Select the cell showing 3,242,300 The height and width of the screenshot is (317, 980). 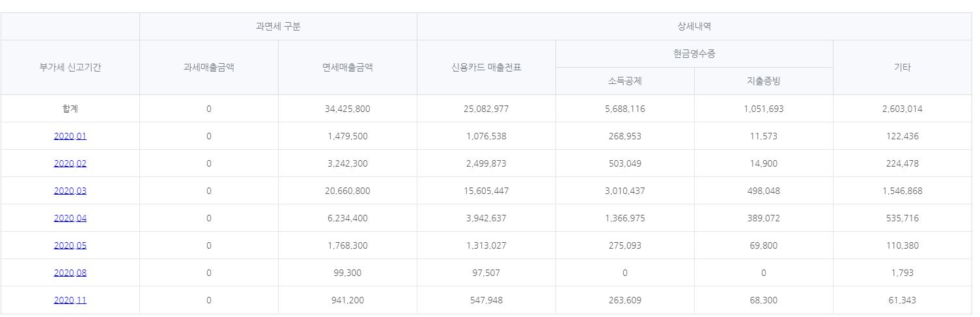pyautogui.click(x=347, y=163)
